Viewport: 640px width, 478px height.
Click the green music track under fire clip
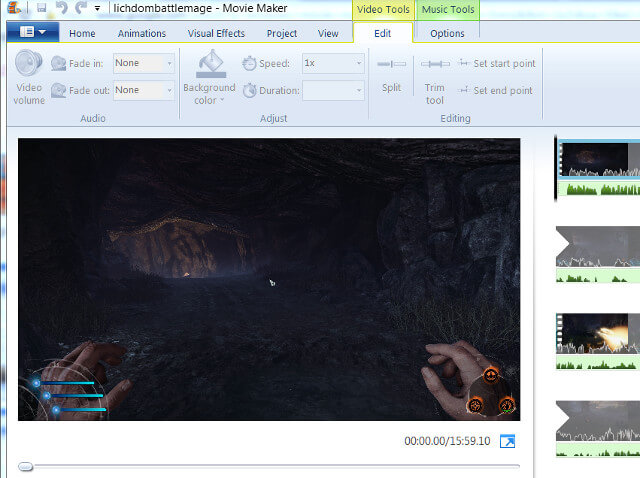pos(598,363)
